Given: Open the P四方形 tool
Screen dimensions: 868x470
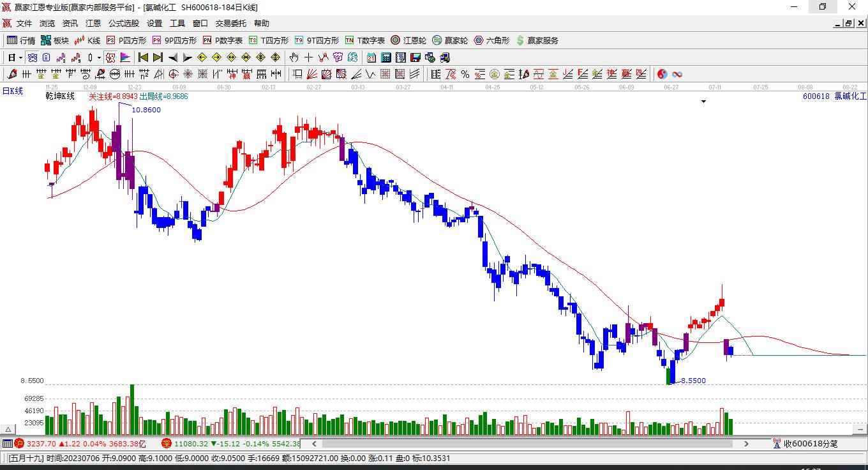Looking at the screenshot, I should (126, 40).
